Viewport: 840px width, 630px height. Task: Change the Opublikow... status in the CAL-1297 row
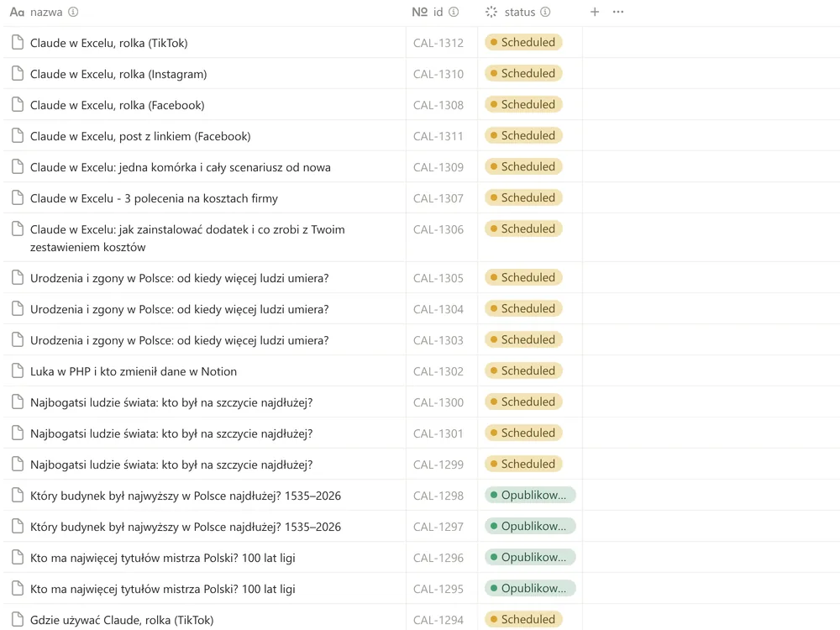[530, 526]
